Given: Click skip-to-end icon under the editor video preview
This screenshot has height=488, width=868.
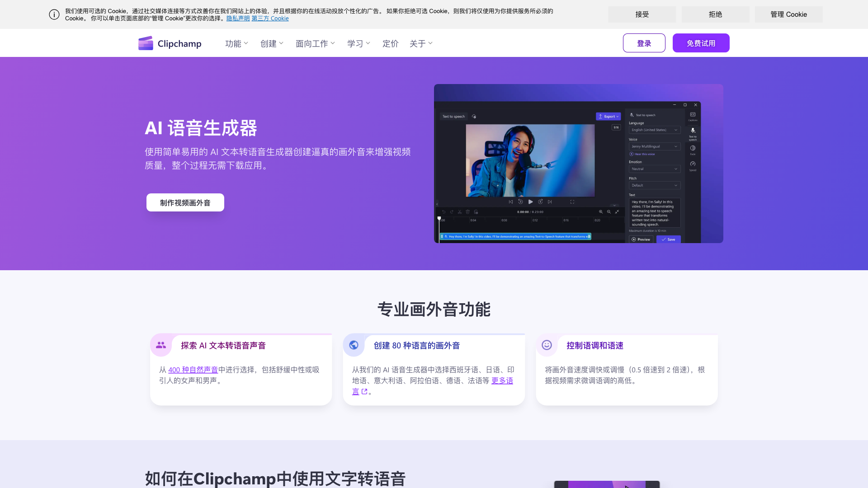Looking at the screenshot, I should [x=550, y=202].
